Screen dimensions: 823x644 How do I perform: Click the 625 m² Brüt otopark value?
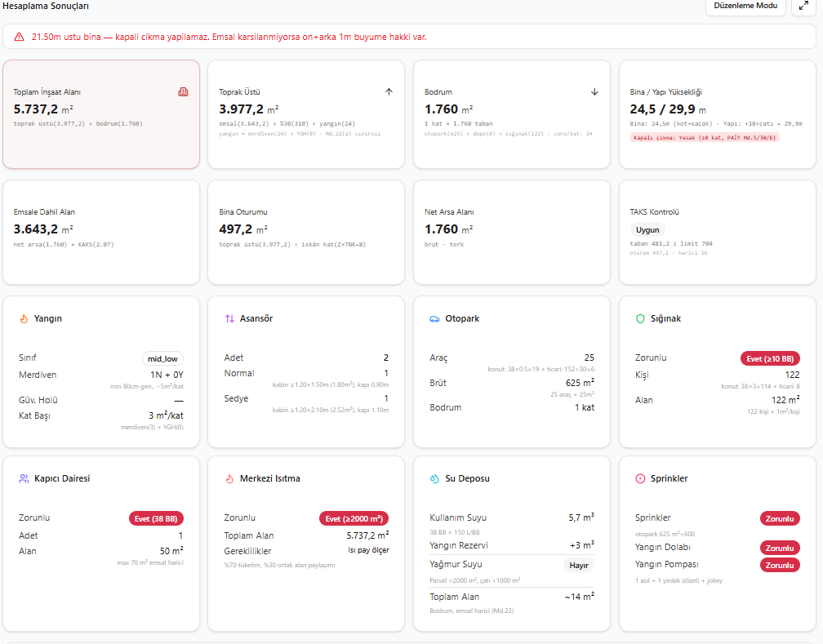point(580,383)
